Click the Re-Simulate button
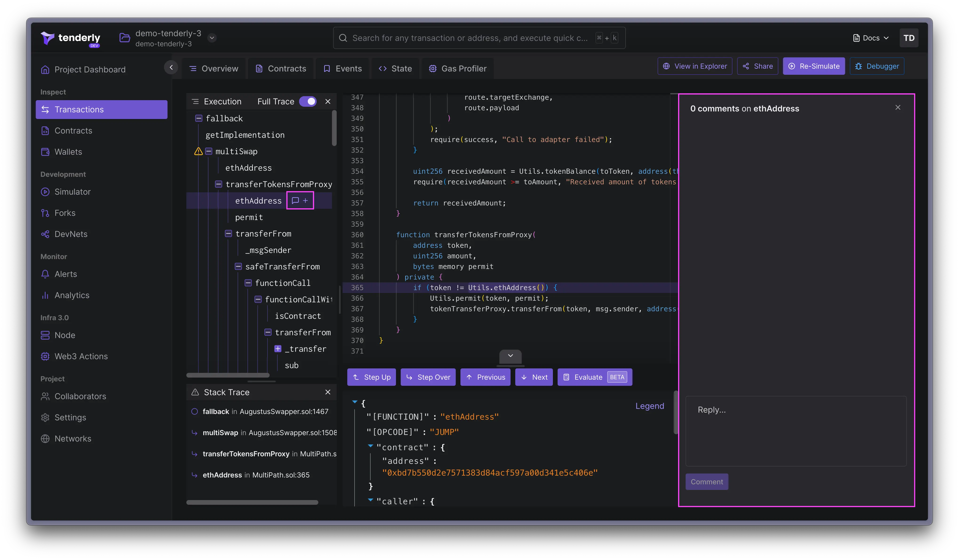This screenshot has height=560, width=959. pos(814,66)
